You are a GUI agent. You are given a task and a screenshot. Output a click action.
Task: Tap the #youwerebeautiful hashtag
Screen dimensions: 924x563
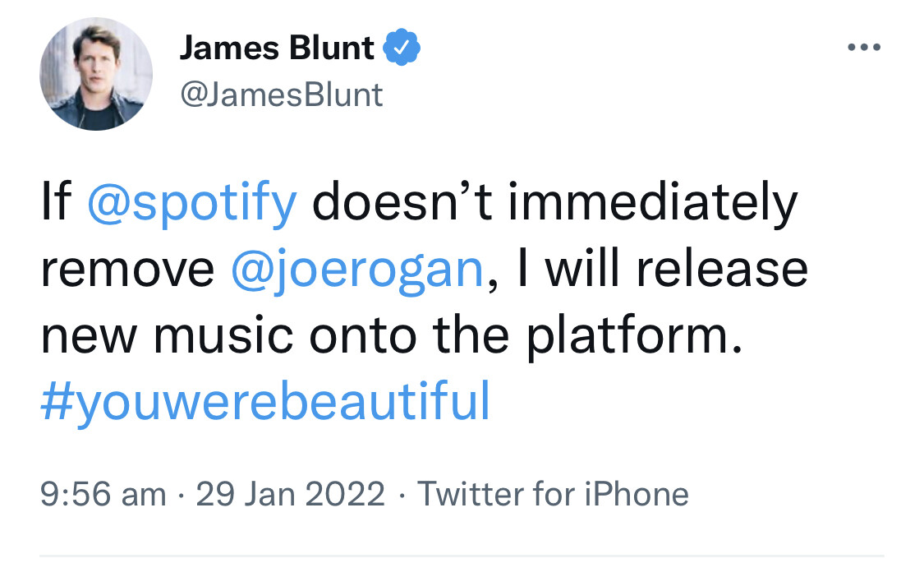tap(264, 403)
